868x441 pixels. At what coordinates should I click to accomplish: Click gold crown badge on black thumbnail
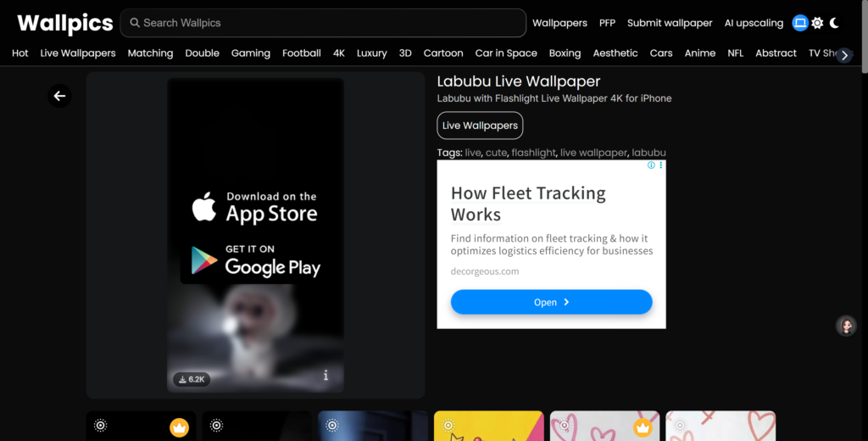click(179, 427)
